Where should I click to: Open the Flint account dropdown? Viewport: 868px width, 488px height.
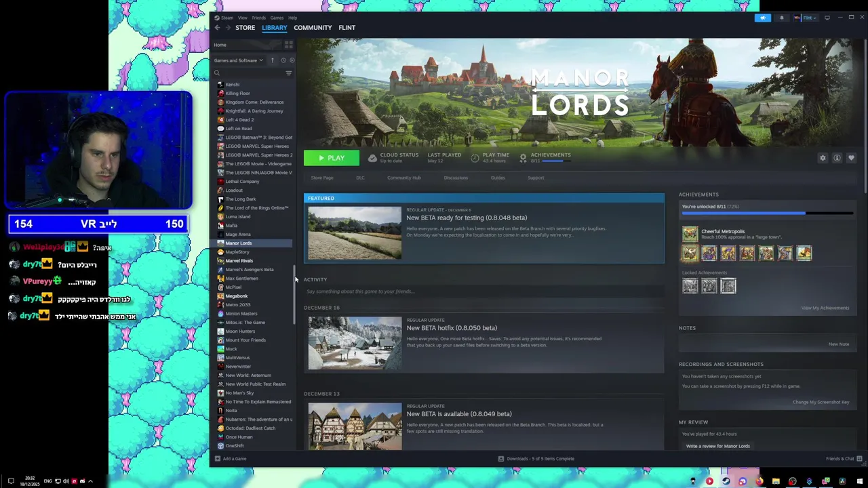click(x=807, y=18)
